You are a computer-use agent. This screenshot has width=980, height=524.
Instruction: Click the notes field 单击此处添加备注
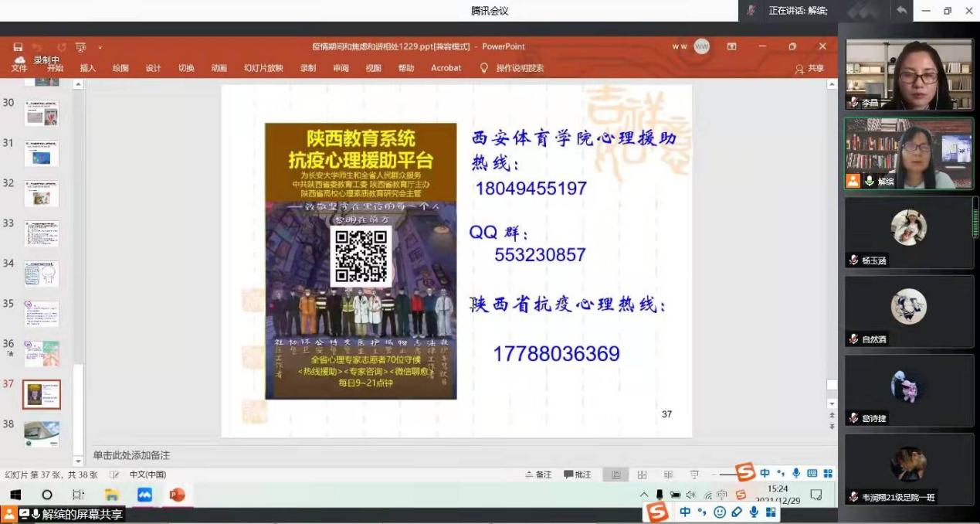point(131,455)
